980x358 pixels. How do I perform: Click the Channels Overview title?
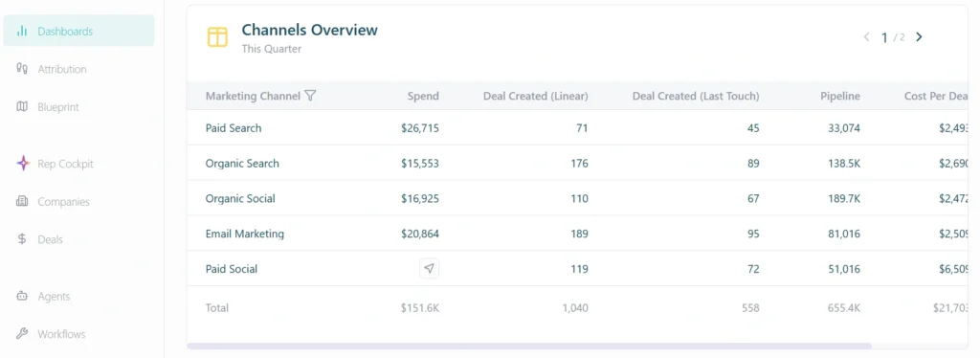310,30
